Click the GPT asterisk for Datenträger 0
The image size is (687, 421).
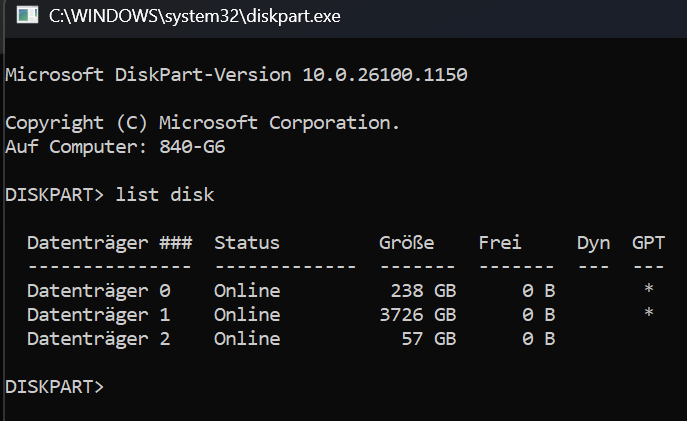[649, 289]
